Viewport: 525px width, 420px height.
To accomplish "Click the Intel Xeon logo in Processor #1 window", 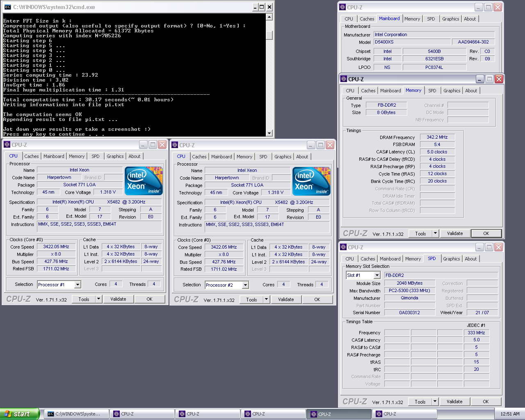I will pos(144,181).
